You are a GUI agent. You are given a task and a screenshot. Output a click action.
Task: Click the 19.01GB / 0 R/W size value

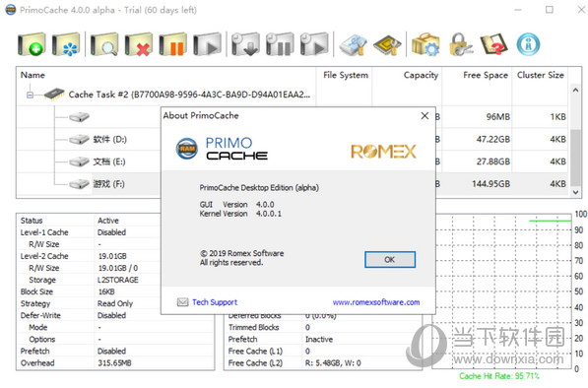point(118,268)
